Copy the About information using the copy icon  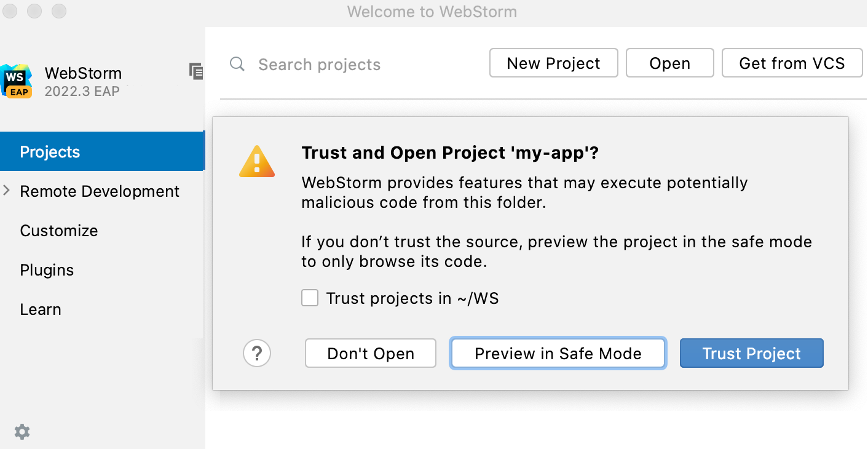tap(195, 71)
